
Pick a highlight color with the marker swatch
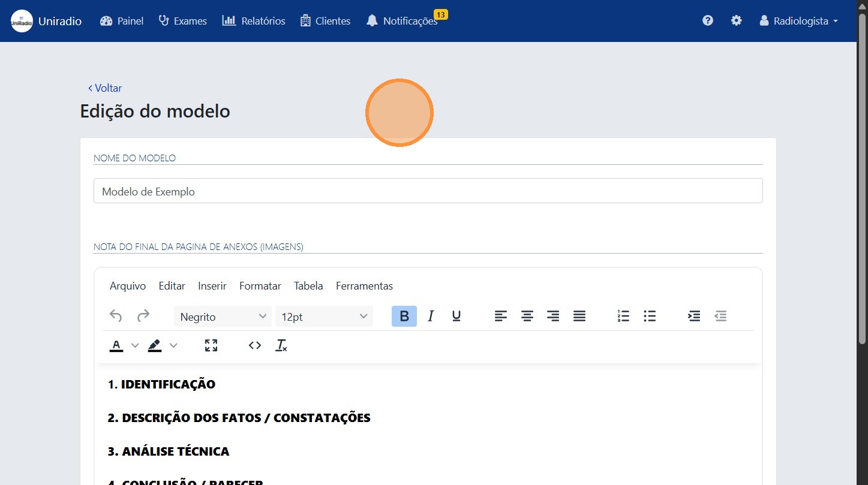154,345
